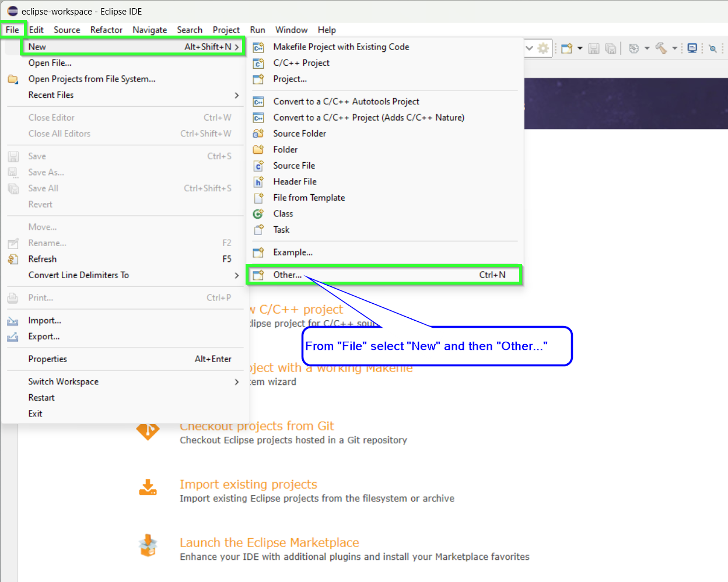The width and height of the screenshot is (728, 582).
Task: Select Other... from the New submenu
Action: coord(288,275)
